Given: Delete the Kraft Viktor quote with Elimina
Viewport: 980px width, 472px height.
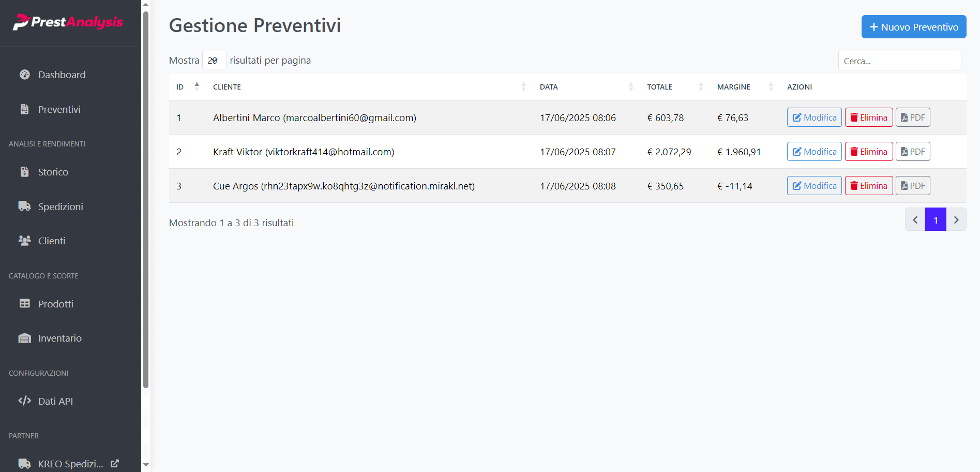Looking at the screenshot, I should tap(868, 152).
